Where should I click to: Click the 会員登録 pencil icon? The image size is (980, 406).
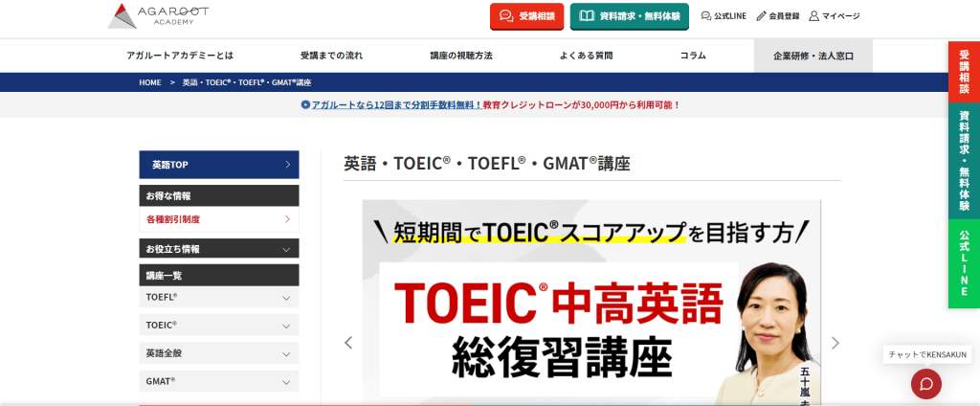click(x=761, y=16)
